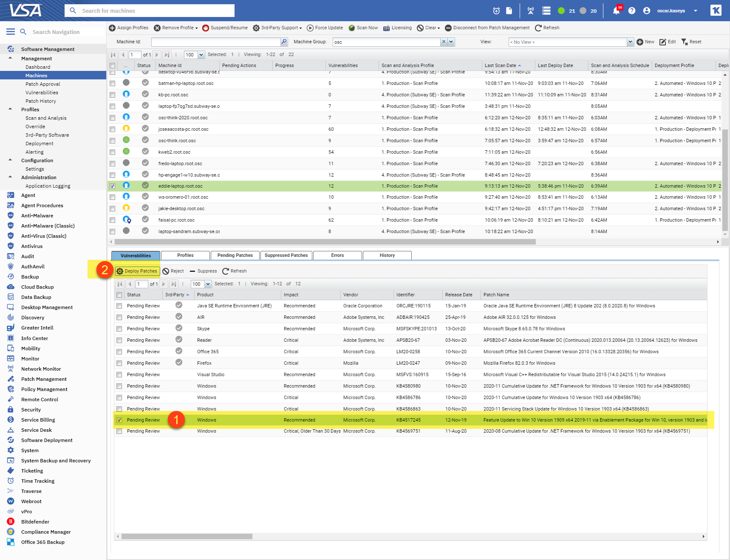The image size is (730, 560).
Task: Check the kb-pc.root.osc row checkbox
Action: pos(112,95)
